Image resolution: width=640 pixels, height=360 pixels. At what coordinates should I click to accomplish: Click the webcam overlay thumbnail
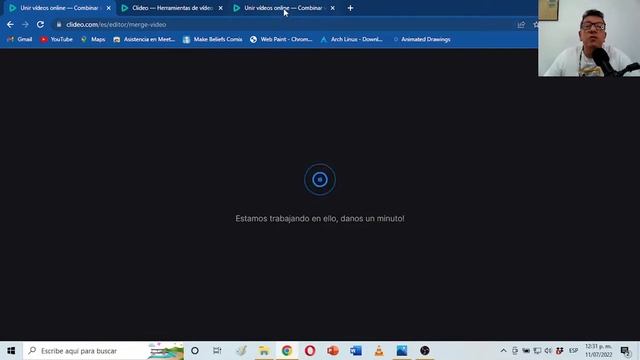[589, 38]
